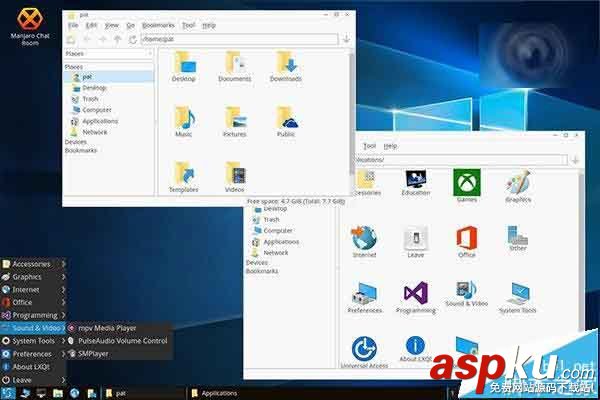Switch to pat window via taskbar button
600x400 pixels.
143,393
